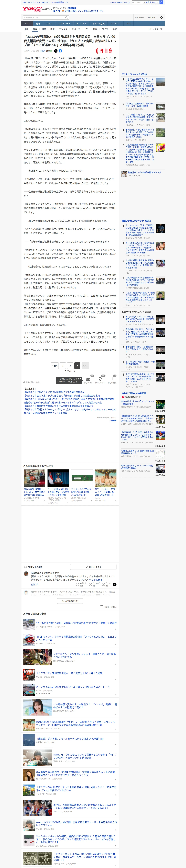Image resolution: width=186 pixels, height=868 pixels.
Task: Open 徹底比較 ロボット掃除機ランキング banner
Action: click(143, 174)
